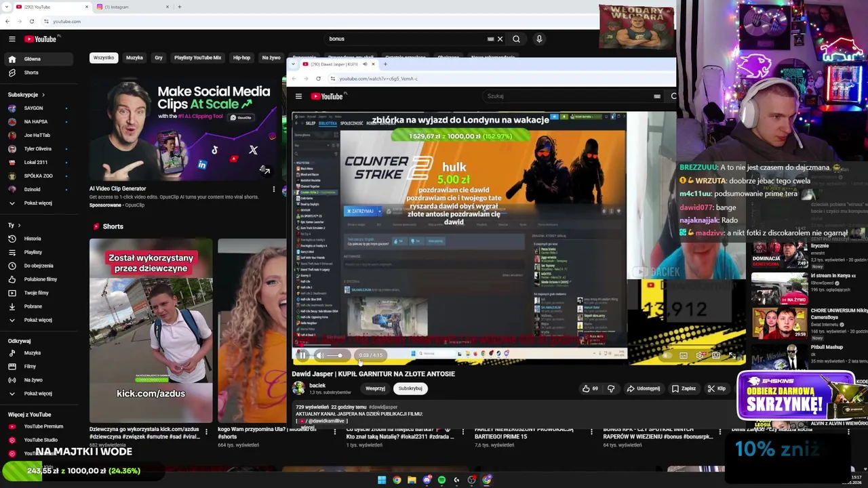Open File Explorer from the taskbar
This screenshot has height=488, width=868.
click(x=412, y=481)
